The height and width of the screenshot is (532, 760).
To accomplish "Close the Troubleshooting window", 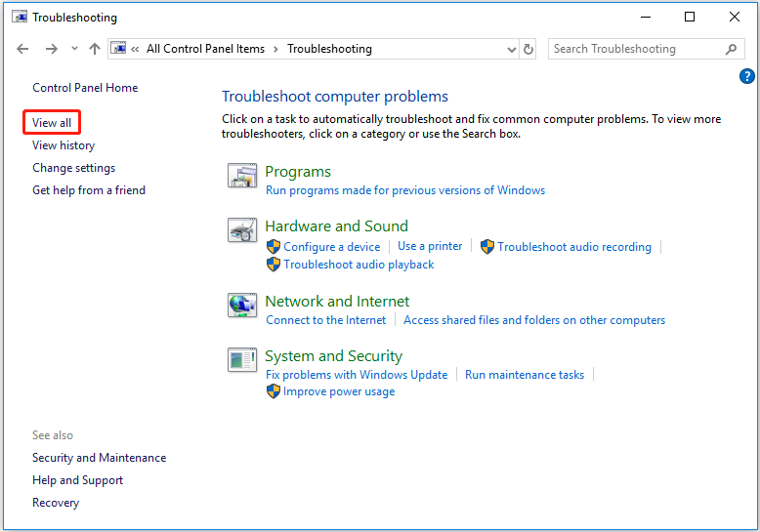I will point(735,17).
